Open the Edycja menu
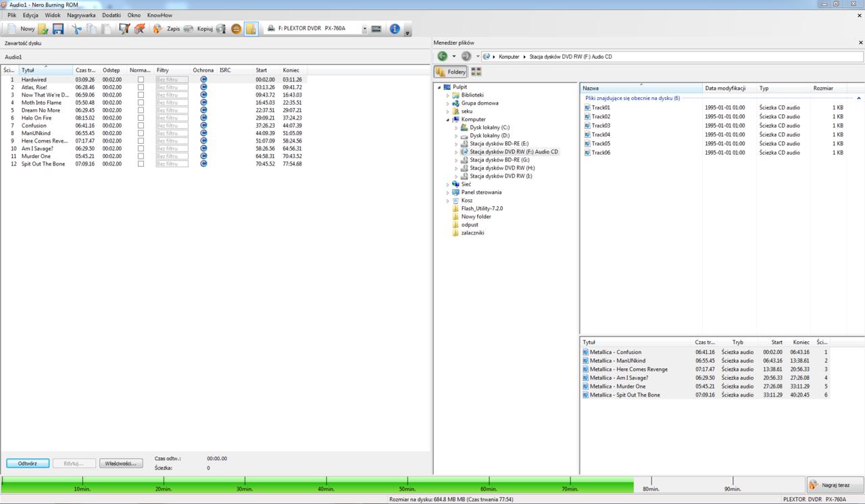The image size is (865, 504). [x=30, y=15]
